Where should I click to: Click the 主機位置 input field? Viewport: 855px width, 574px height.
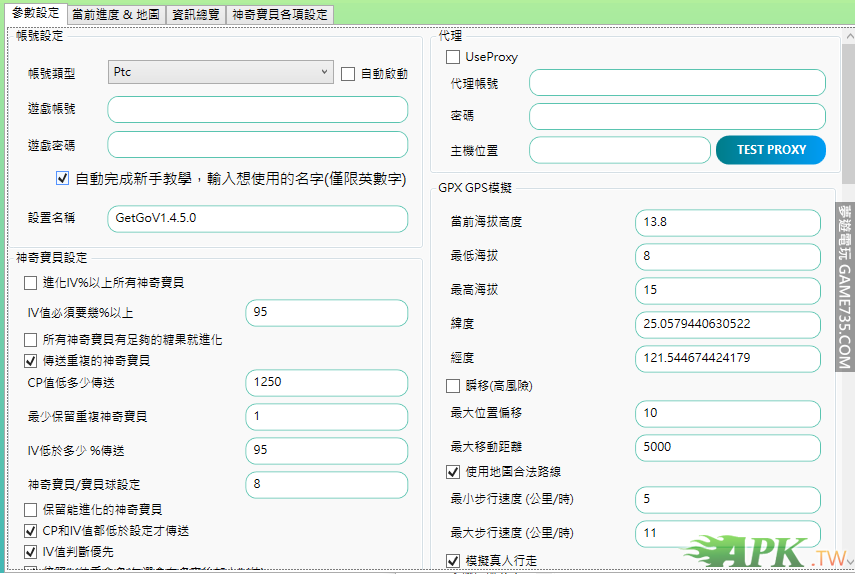coord(619,150)
